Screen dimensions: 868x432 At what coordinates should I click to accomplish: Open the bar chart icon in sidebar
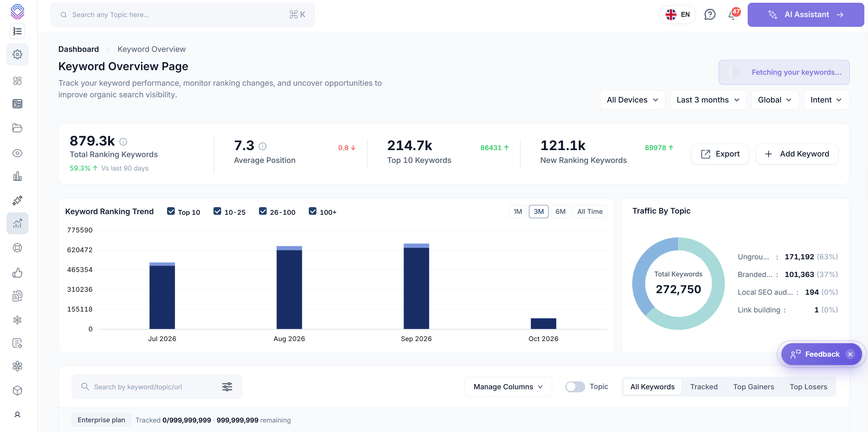click(x=17, y=176)
